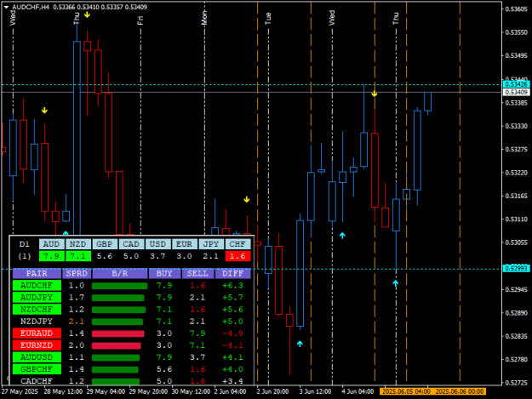Open the red EURNZD pair button

coord(37,345)
